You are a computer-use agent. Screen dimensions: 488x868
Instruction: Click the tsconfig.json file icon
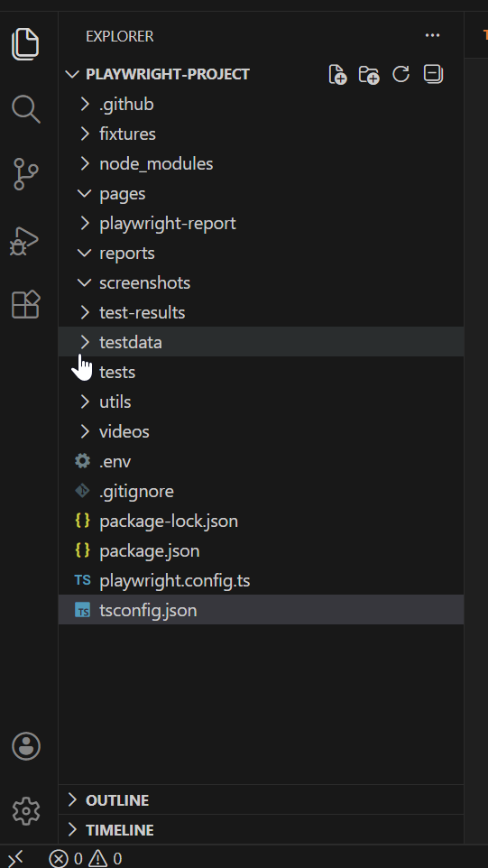[82, 610]
